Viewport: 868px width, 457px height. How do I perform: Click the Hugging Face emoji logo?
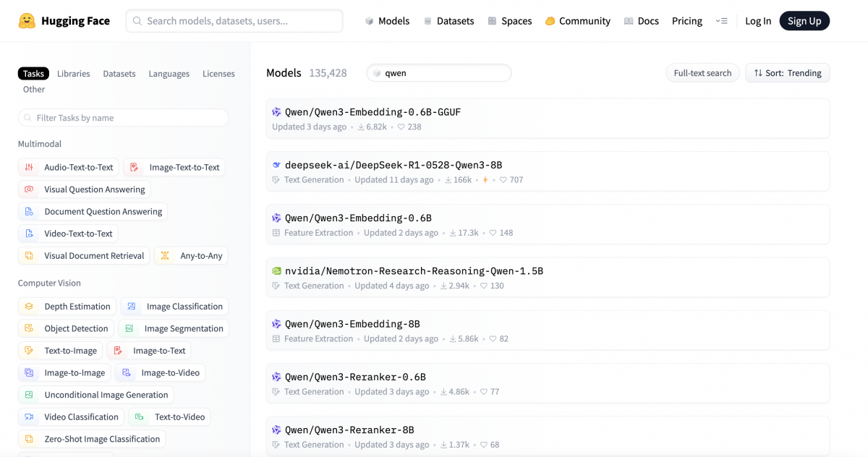(27, 21)
